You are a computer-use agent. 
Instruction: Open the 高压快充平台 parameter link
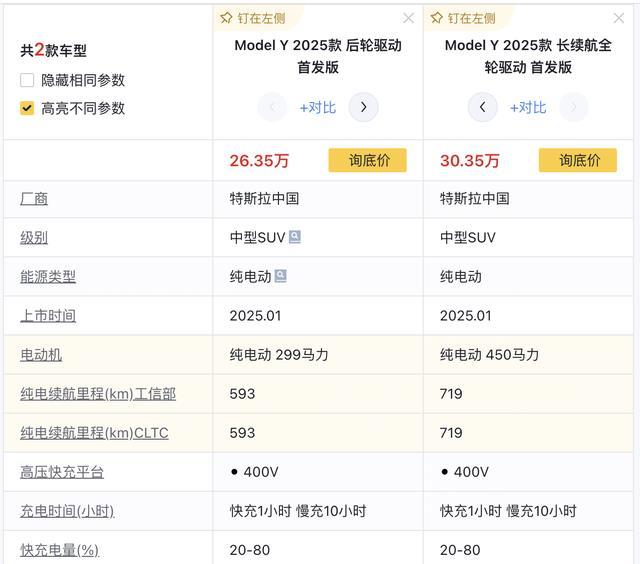pyautogui.click(x=62, y=472)
